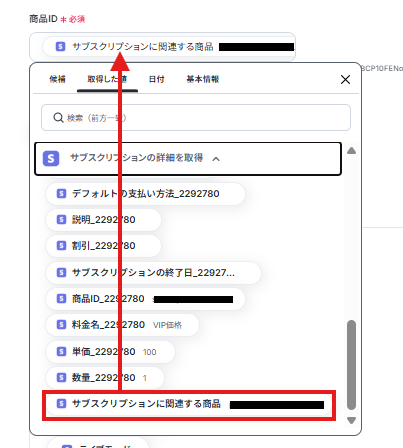Open the 日付 tab

click(156, 79)
